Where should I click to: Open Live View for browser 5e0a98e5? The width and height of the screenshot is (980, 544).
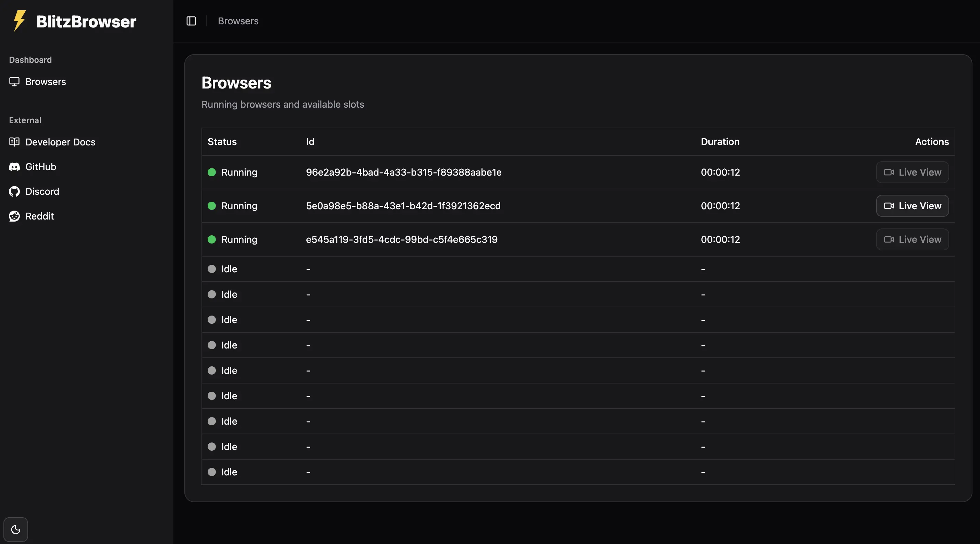(912, 205)
